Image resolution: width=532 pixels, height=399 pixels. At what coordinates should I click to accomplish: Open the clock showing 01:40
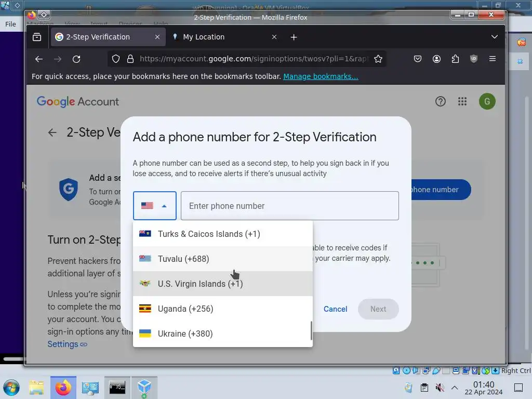[484, 388]
